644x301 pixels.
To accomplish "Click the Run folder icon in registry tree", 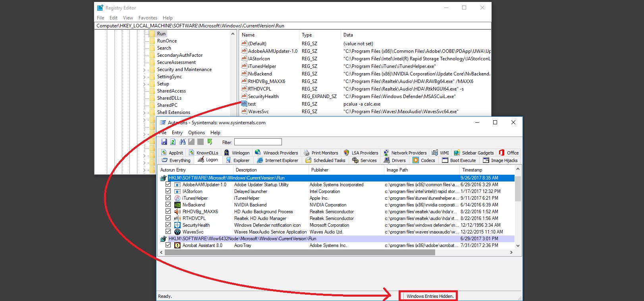I will coord(152,34).
